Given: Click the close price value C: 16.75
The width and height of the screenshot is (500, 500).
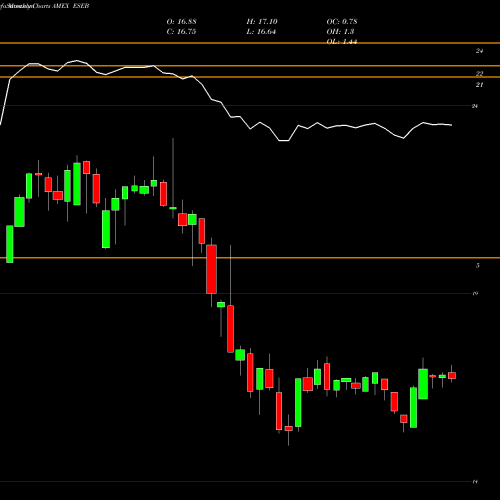Looking at the screenshot, I should (181, 32).
